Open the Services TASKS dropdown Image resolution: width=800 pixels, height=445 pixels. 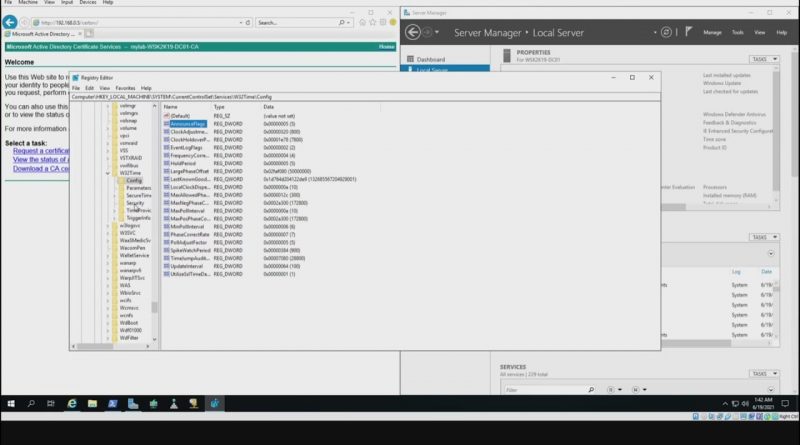coord(764,374)
